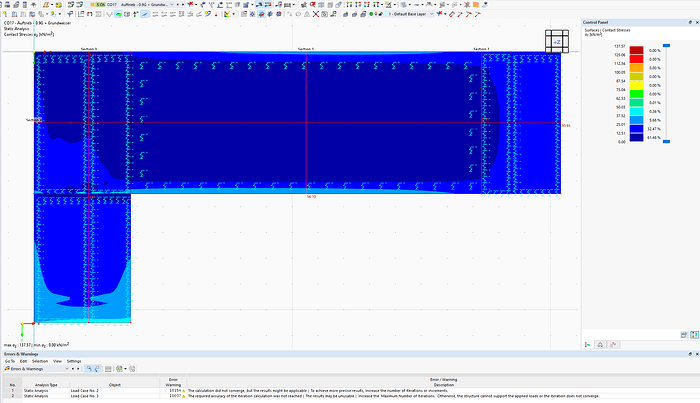Click the dark blue 0.00 legend swatch

(x=636, y=137)
